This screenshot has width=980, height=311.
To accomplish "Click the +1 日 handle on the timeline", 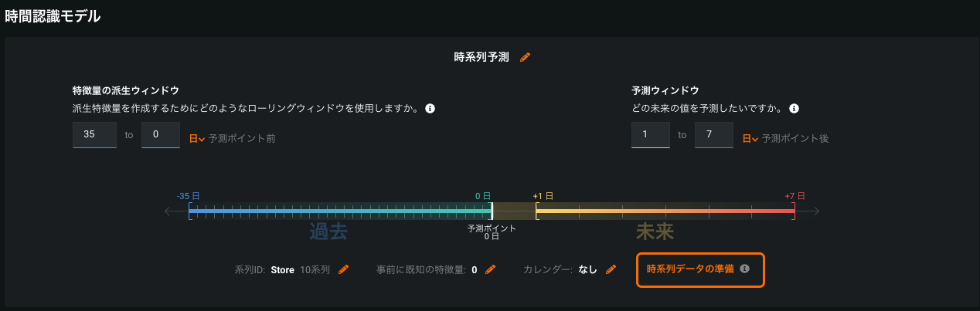I will coord(536,211).
